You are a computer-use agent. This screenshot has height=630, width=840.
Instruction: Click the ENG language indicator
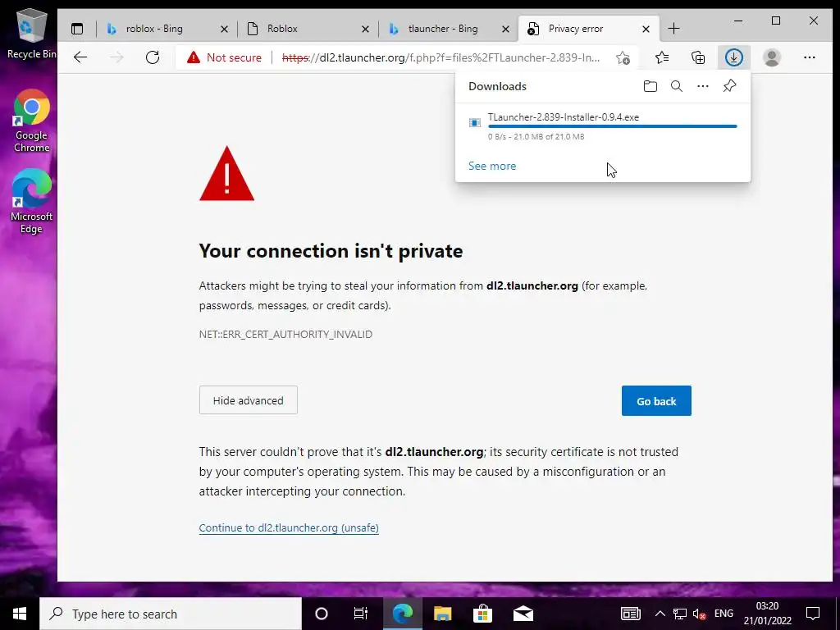[x=724, y=614]
